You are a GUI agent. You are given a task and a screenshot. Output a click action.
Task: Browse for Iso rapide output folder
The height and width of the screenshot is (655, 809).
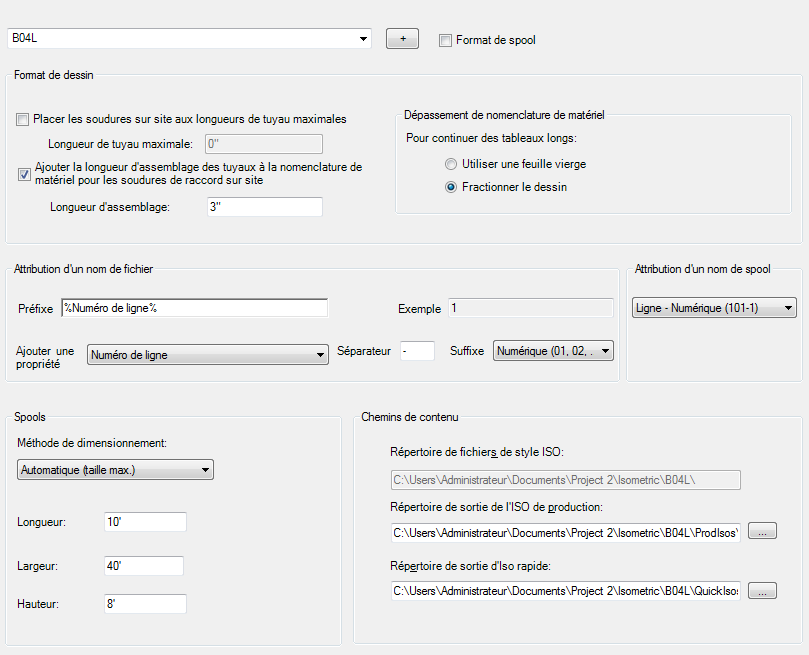[762, 592]
